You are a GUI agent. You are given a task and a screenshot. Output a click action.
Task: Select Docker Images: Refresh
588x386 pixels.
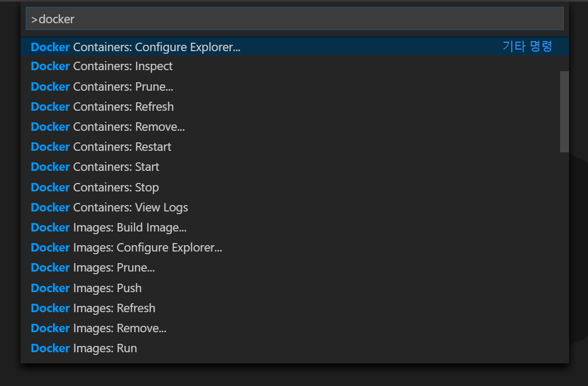[295, 308]
